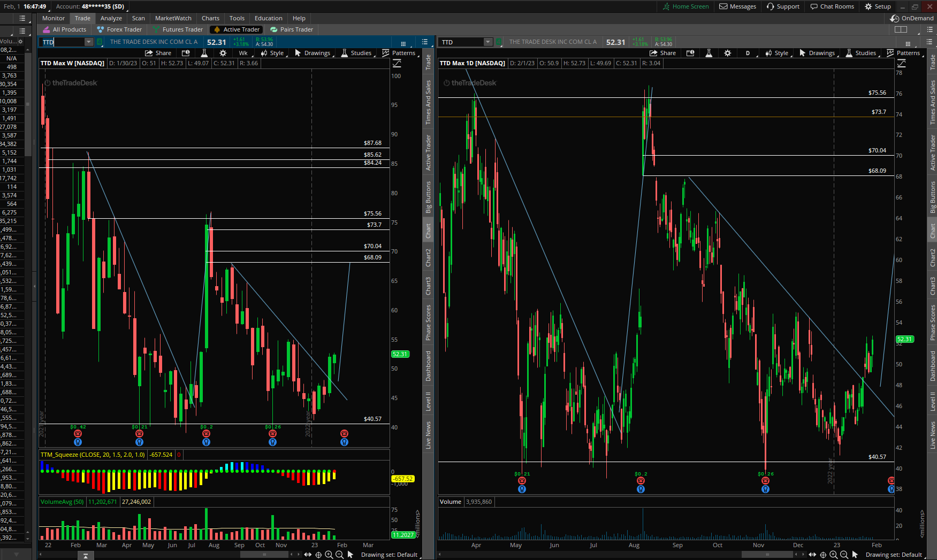This screenshot has width=937, height=560.
Task: Click the left chart horizontal scrollbar thumb
Action: (x=264, y=555)
